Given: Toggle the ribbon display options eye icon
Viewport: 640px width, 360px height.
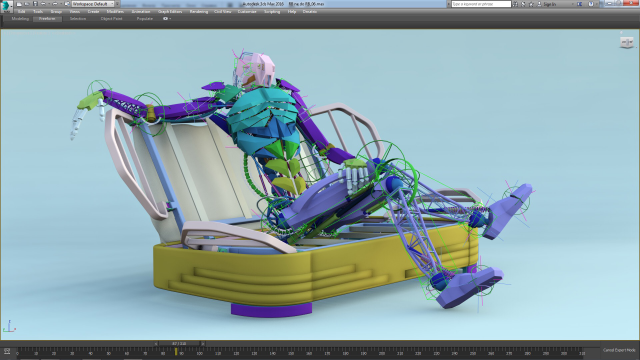Looking at the screenshot, I should [165, 19].
